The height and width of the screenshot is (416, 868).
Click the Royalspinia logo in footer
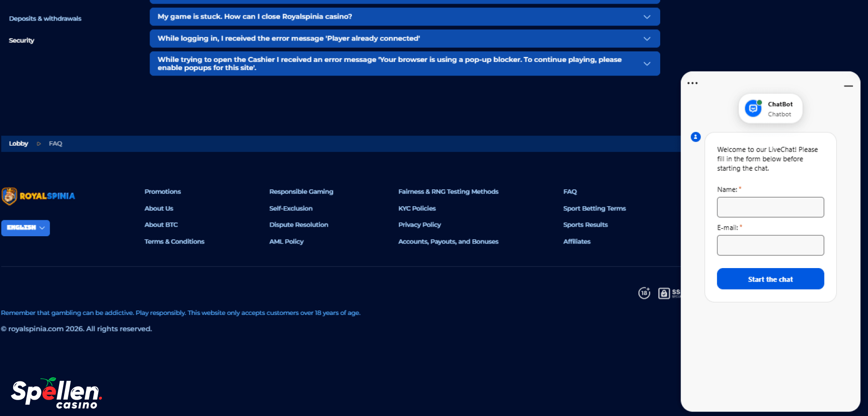[39, 196]
